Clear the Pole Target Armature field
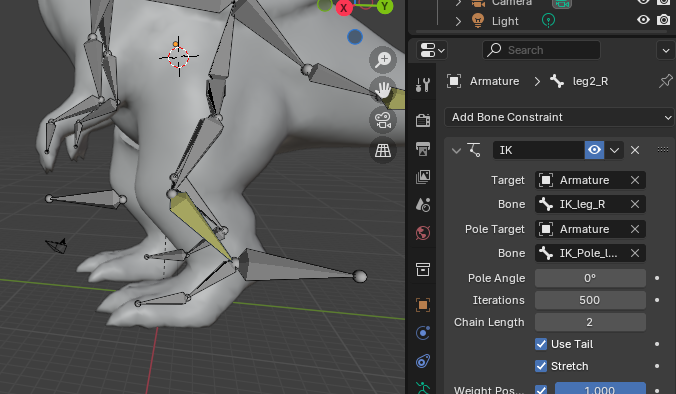The image size is (676, 394). click(635, 229)
